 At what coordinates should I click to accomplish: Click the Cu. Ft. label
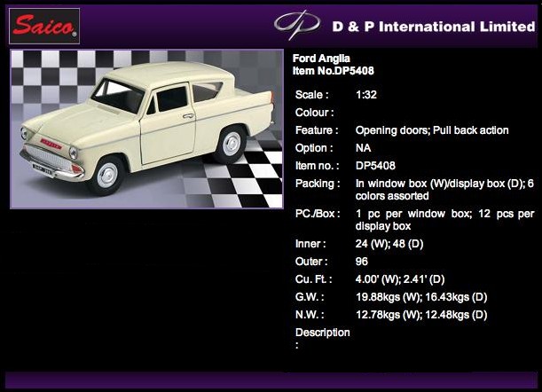(314, 279)
